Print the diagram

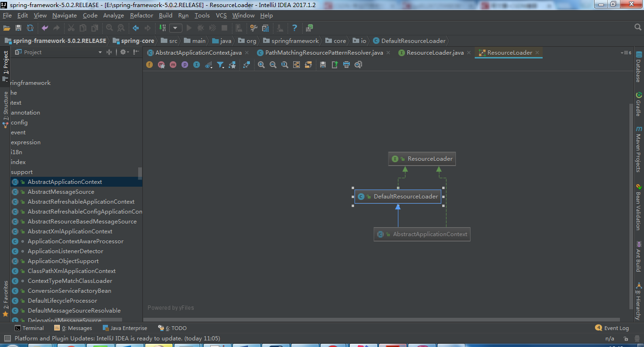[347, 65]
